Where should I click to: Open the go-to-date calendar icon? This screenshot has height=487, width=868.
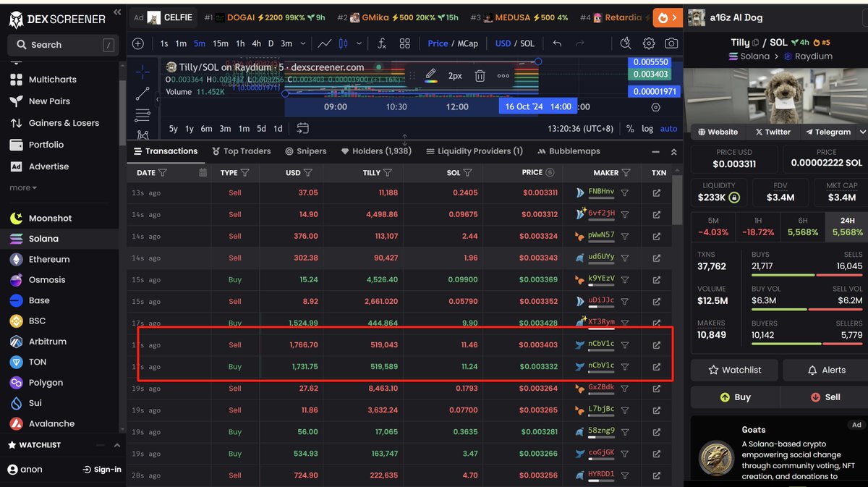pyautogui.click(x=302, y=128)
